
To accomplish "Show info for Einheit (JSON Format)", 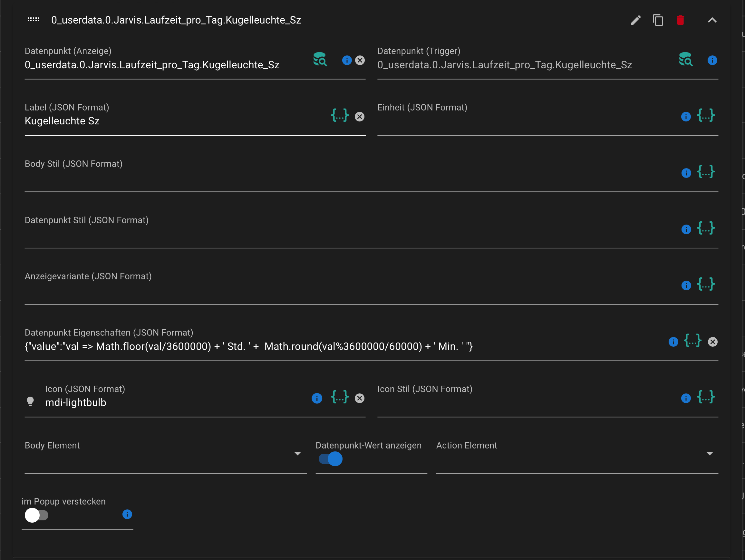I will point(686,117).
